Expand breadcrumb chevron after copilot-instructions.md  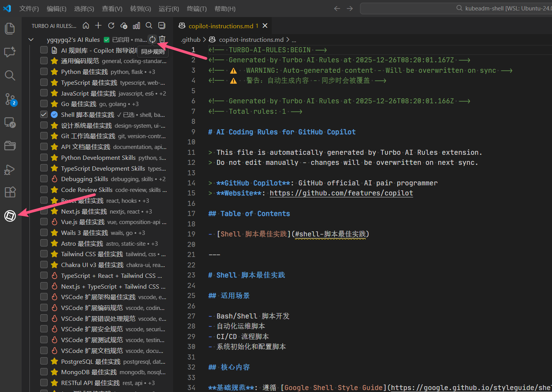[x=288, y=39]
